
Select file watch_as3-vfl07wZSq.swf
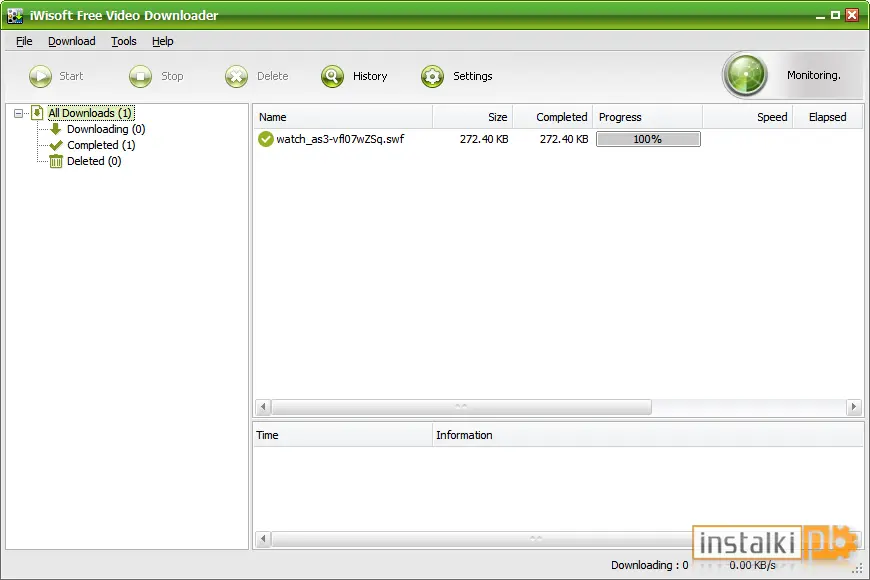[x=340, y=139]
